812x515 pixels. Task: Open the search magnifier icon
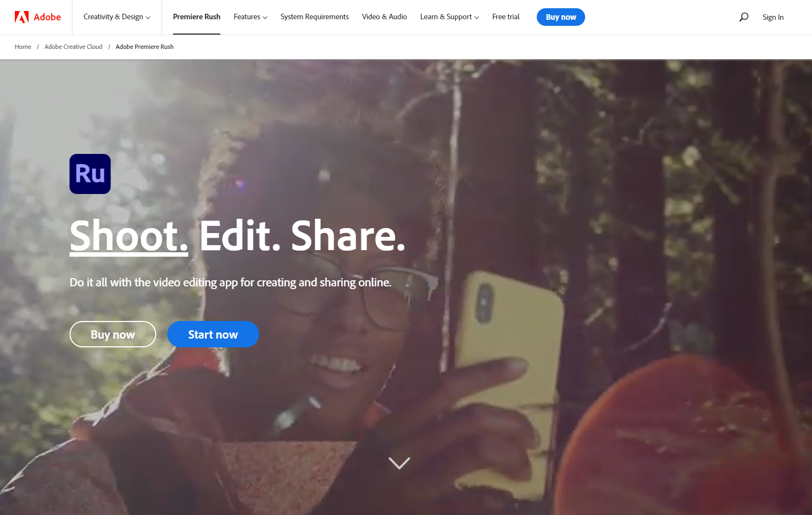744,17
